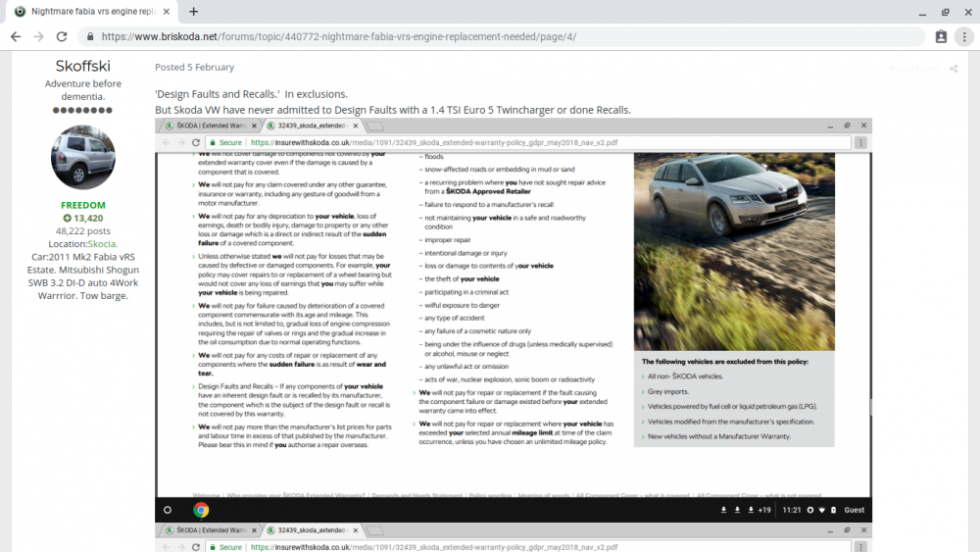Open the FREEDOM member group link

click(83, 205)
